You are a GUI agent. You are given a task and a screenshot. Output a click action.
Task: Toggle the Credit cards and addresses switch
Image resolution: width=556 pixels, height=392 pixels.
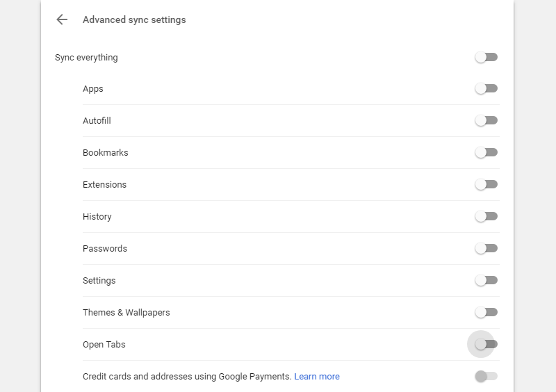tap(486, 376)
